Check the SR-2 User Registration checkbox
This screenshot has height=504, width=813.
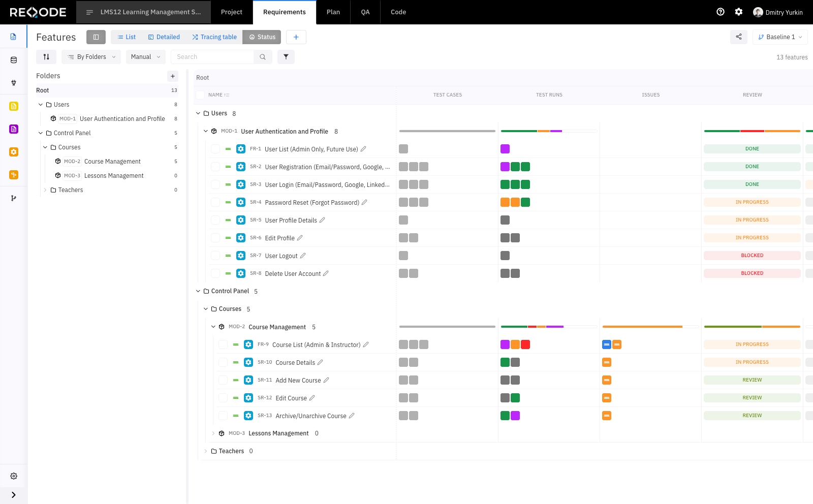pos(215,167)
